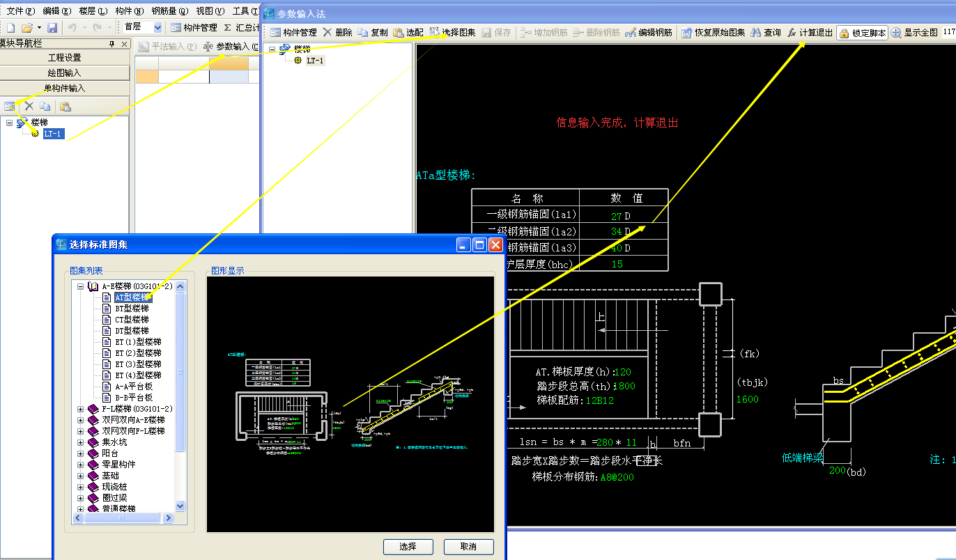The width and height of the screenshot is (956, 560).
Task: Click the 工程设置 navigation button
Action: (x=65, y=58)
